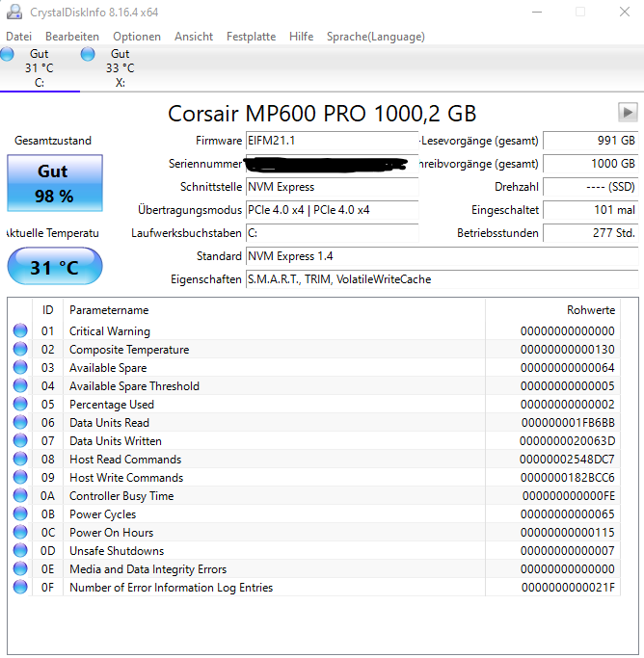The width and height of the screenshot is (644, 658).
Task: Select the C: drive tab
Action: coord(39,68)
